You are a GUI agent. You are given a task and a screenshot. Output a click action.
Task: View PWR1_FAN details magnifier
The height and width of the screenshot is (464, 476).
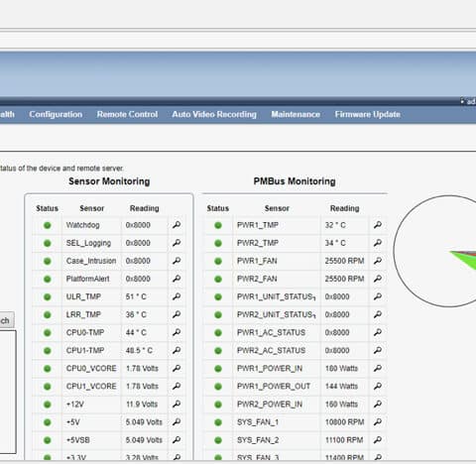378,261
